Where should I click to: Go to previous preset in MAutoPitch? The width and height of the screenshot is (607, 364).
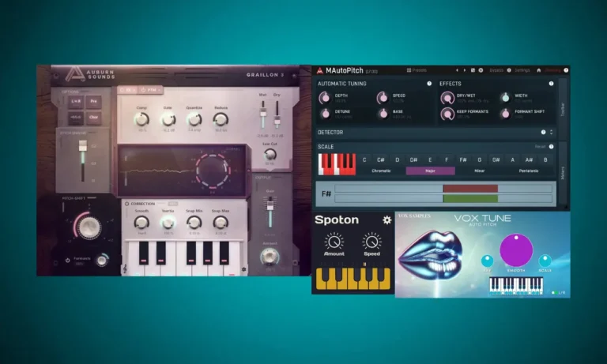click(457, 70)
